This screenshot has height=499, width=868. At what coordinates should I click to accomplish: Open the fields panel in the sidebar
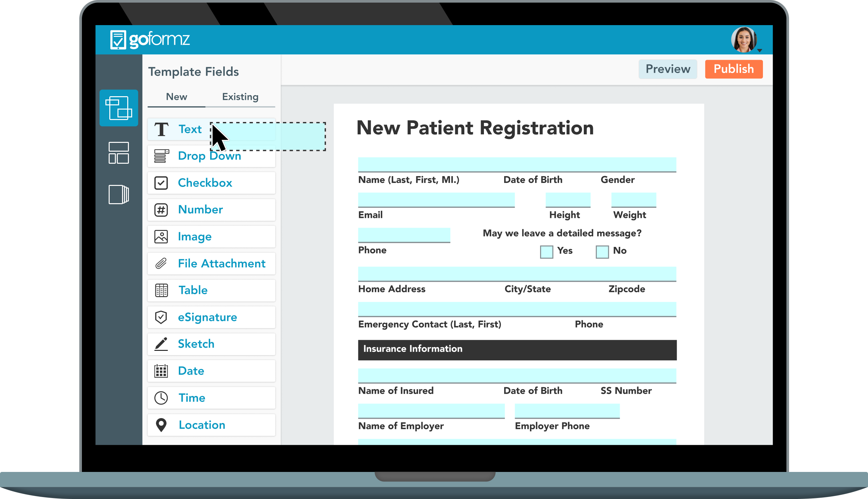[x=118, y=108]
